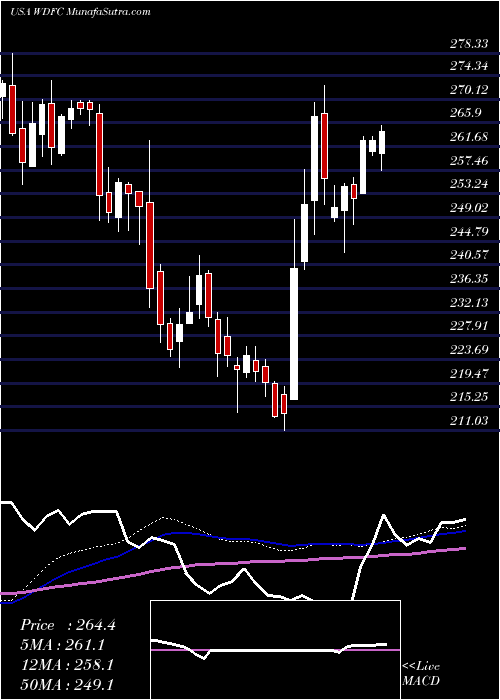Click the Price : 264.4 readout
This screenshot has height=700, width=500.
pos(68,625)
